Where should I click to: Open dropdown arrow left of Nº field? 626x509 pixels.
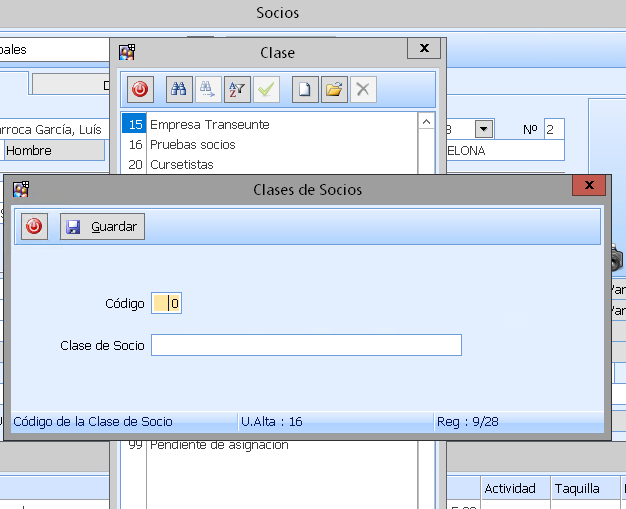pos(484,130)
